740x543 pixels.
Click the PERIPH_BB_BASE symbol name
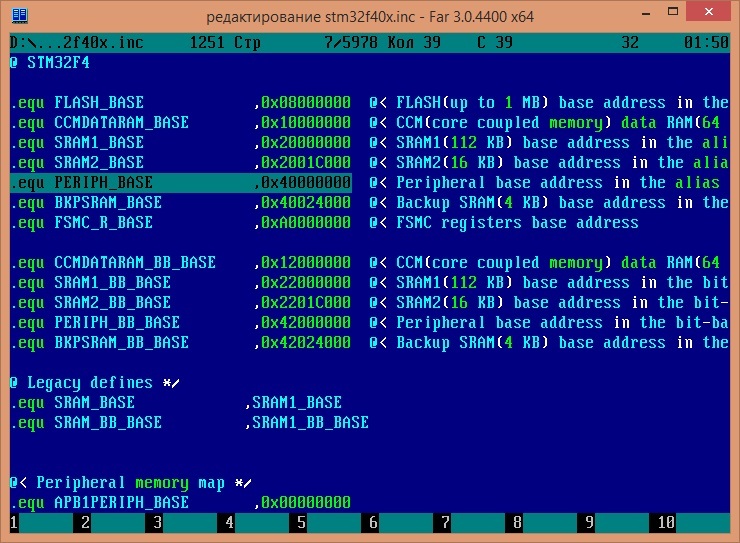click(x=117, y=322)
